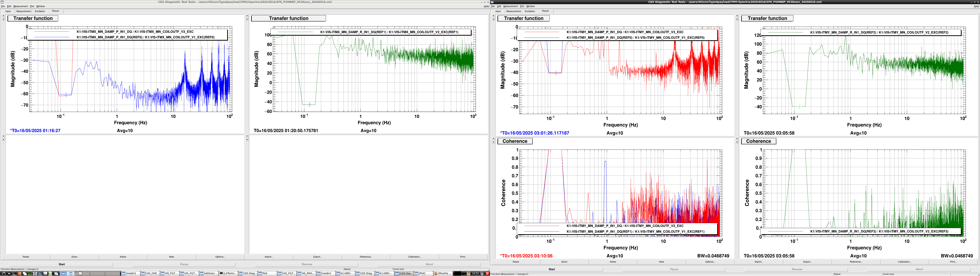980x276 pixels.
Task: Open the desktop start menu icon
Action: click(x=3, y=273)
